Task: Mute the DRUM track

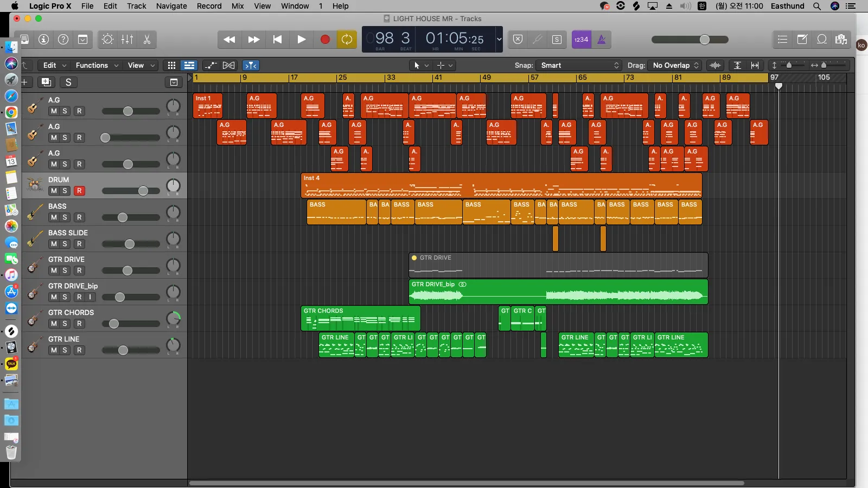Action: tap(54, 191)
